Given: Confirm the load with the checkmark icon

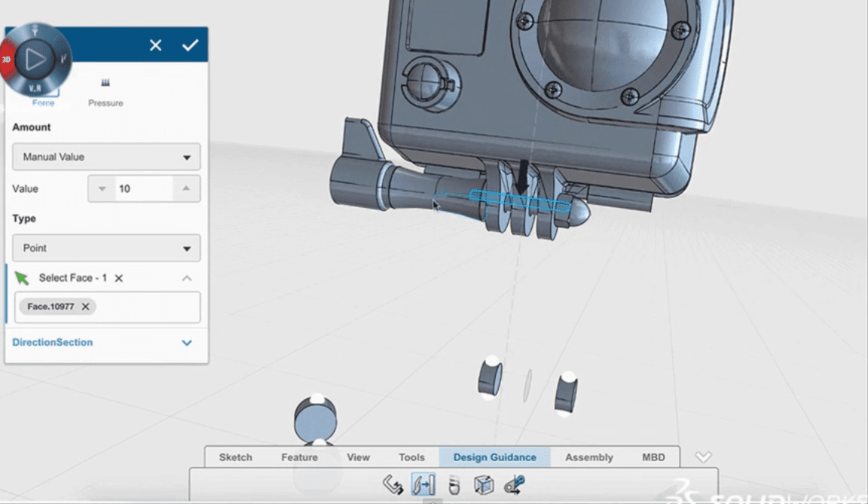Looking at the screenshot, I should coord(190,45).
